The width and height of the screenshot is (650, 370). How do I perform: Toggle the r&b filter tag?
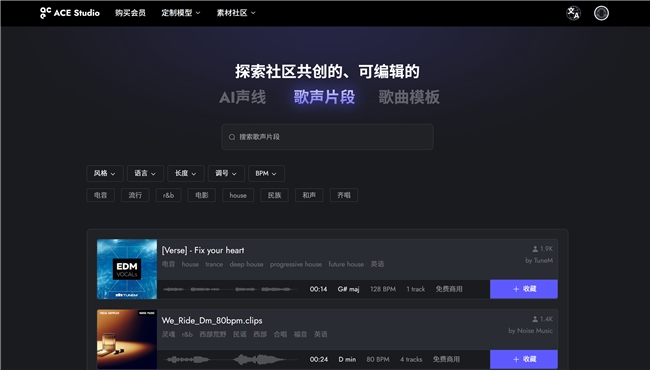pos(168,195)
